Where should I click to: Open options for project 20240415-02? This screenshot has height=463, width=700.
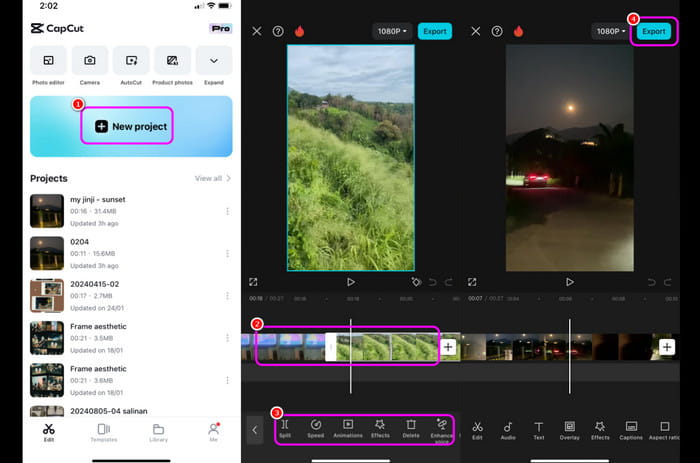(228, 296)
